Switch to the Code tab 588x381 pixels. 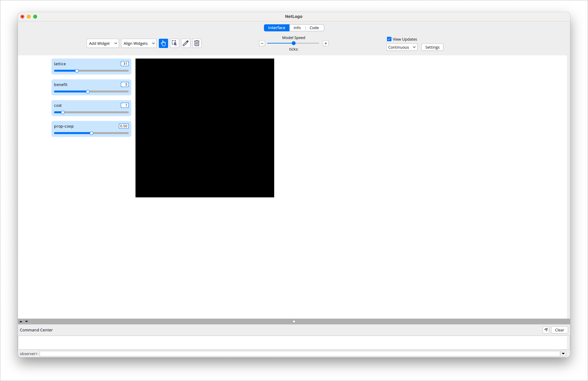(314, 28)
